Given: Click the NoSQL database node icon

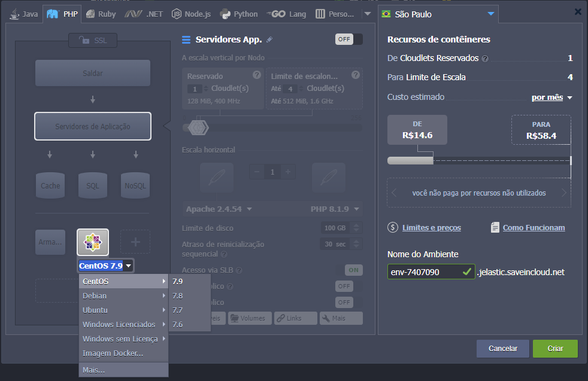Looking at the screenshot, I should click(x=135, y=185).
